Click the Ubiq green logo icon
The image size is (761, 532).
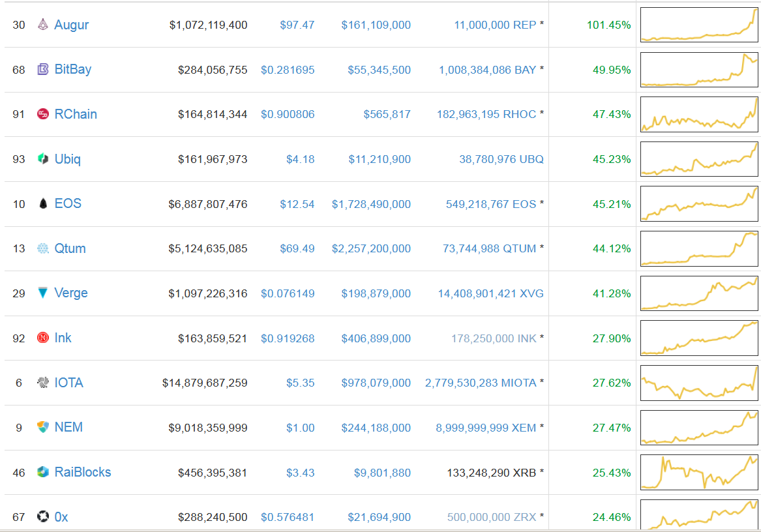[x=42, y=158]
